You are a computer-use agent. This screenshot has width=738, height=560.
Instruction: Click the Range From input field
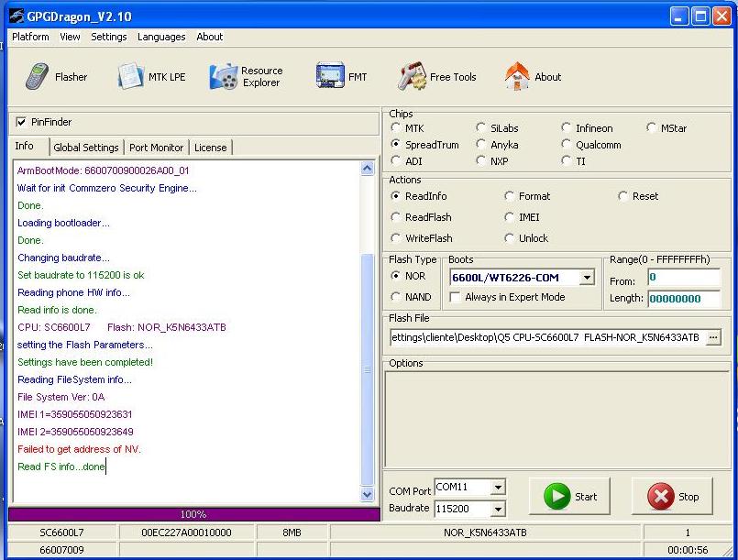[x=684, y=277]
